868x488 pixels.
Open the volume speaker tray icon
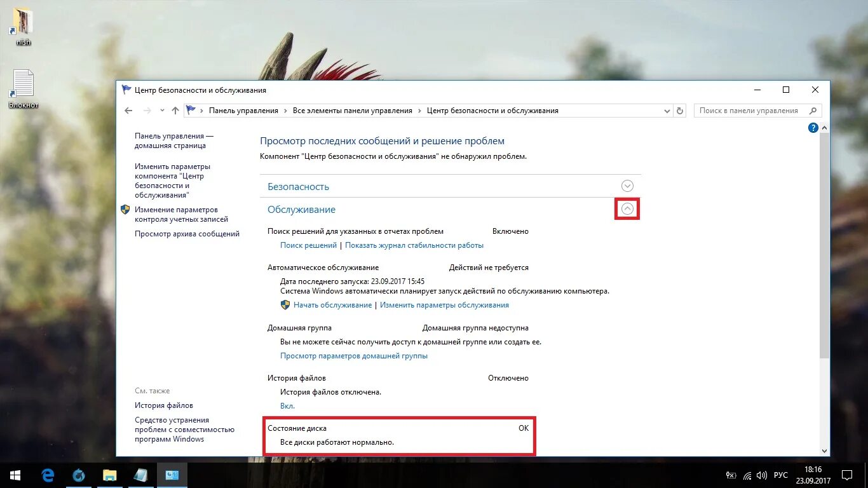pos(762,475)
